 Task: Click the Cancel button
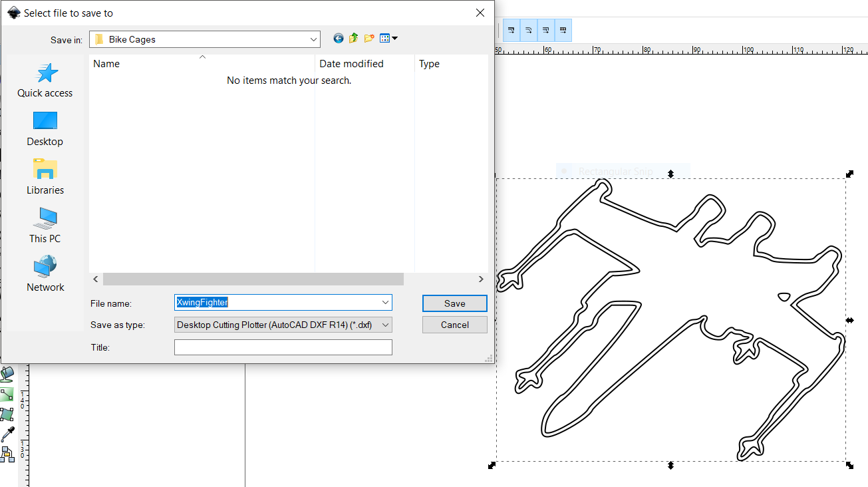[x=455, y=325]
